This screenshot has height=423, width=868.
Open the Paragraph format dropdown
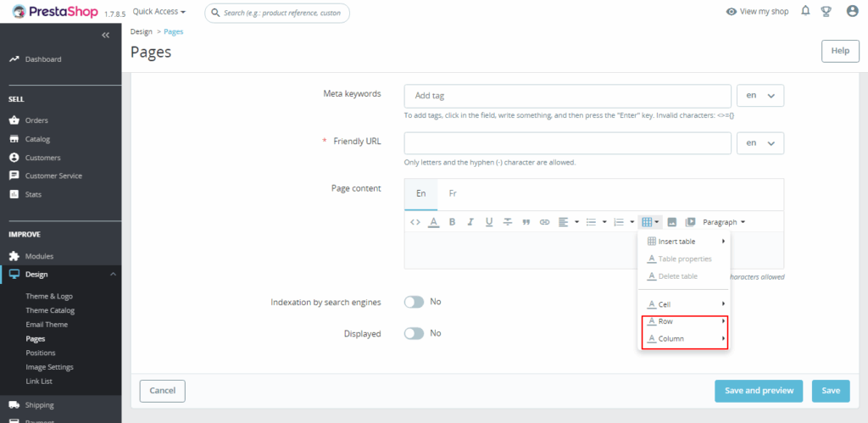(724, 222)
